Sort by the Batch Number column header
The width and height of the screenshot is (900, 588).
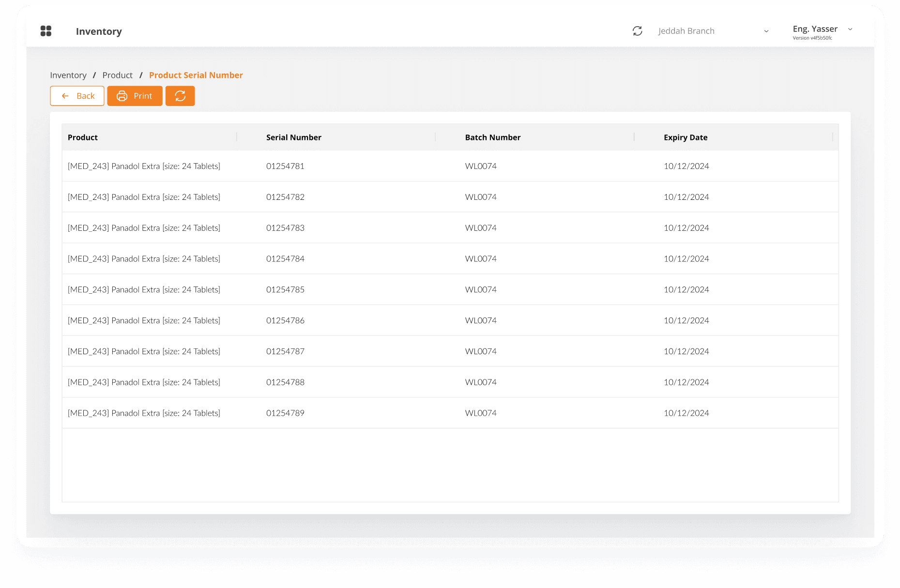(x=492, y=137)
